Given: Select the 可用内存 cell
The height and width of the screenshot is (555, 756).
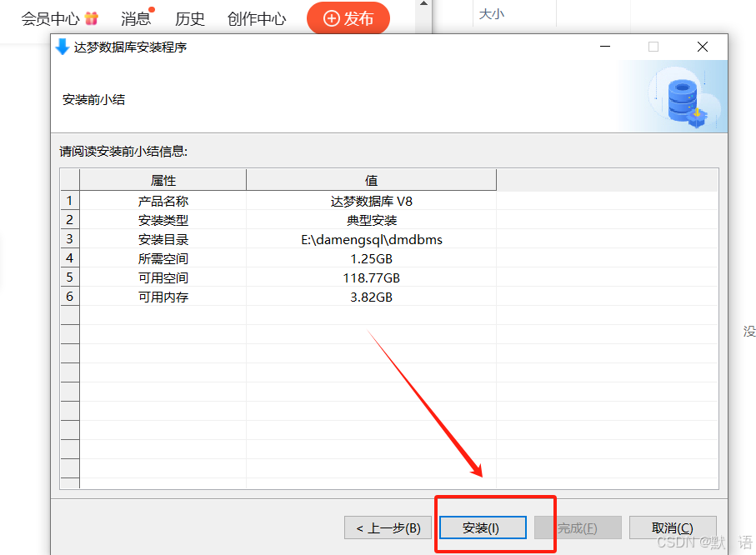Looking at the screenshot, I should pos(163,297).
